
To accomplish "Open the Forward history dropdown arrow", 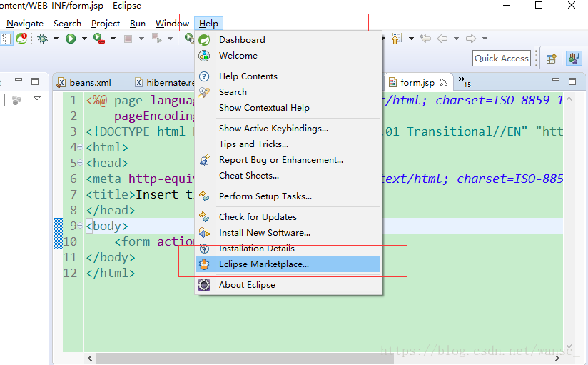I will click(x=485, y=39).
